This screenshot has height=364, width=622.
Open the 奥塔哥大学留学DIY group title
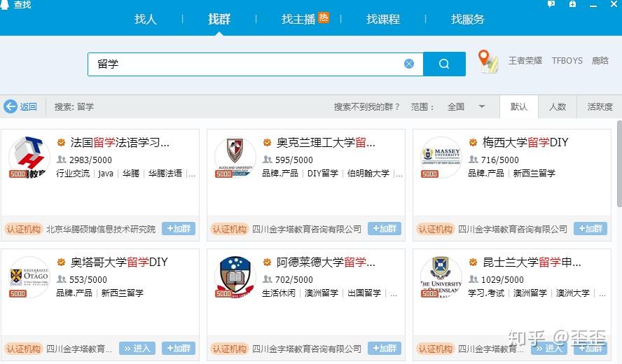(x=119, y=262)
